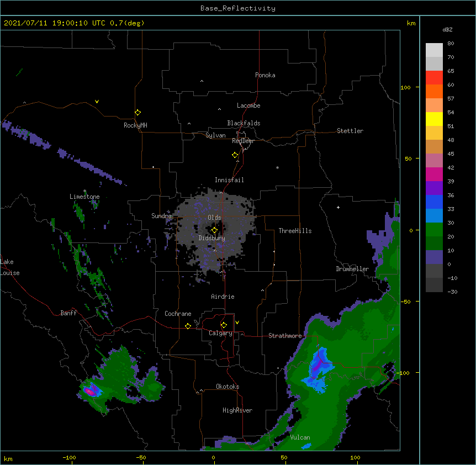Click the yellow diamond marker south of RedDeer
The height and width of the screenshot is (465, 476).
click(235, 155)
